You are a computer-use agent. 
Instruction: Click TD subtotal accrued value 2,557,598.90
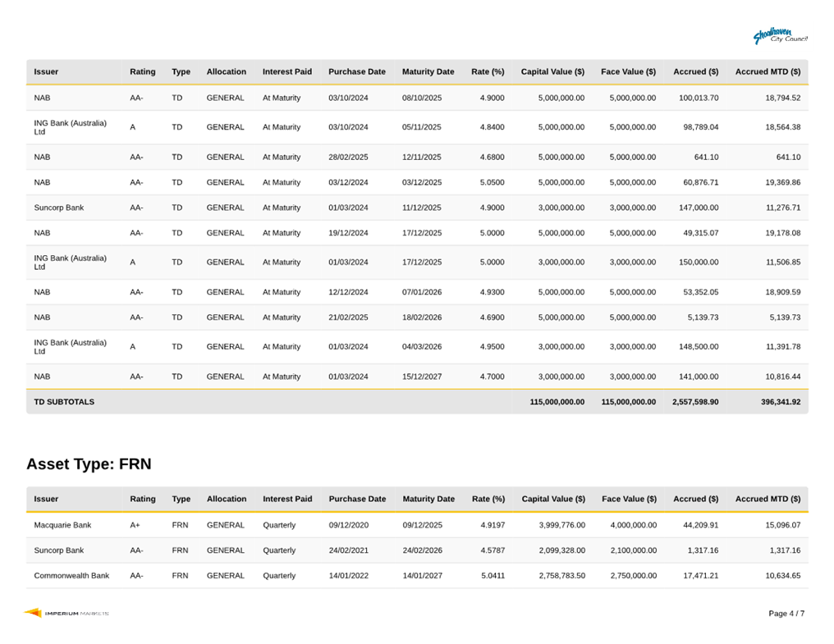click(694, 402)
